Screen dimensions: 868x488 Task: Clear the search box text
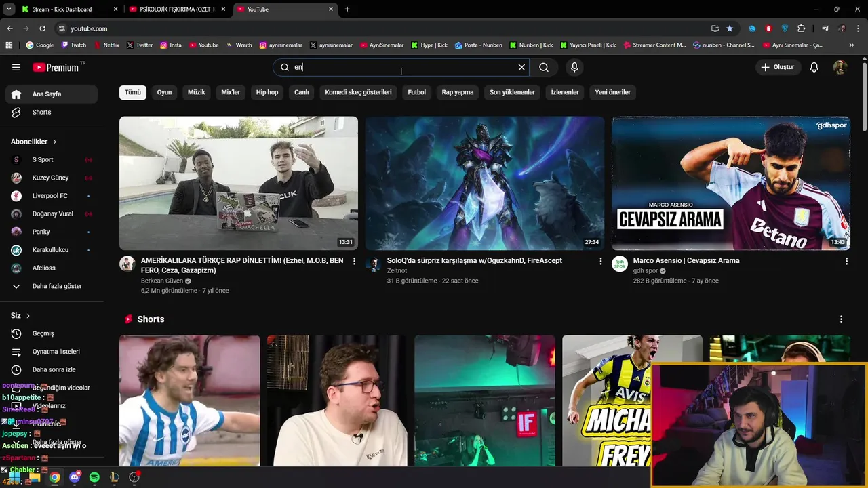point(521,67)
